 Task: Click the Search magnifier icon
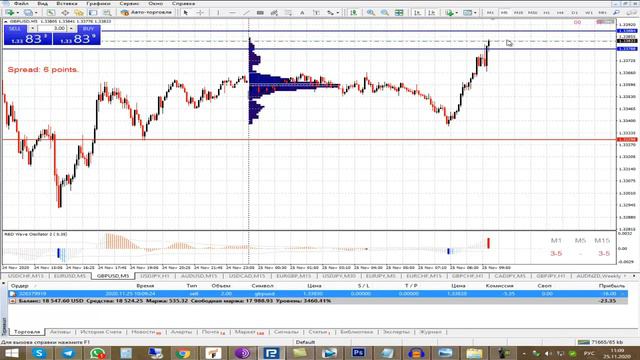point(617,13)
